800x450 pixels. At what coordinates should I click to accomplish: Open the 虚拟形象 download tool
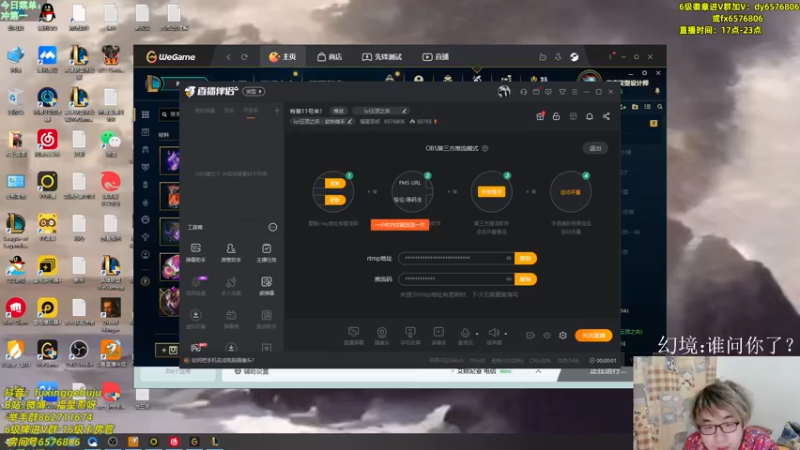(x=196, y=319)
